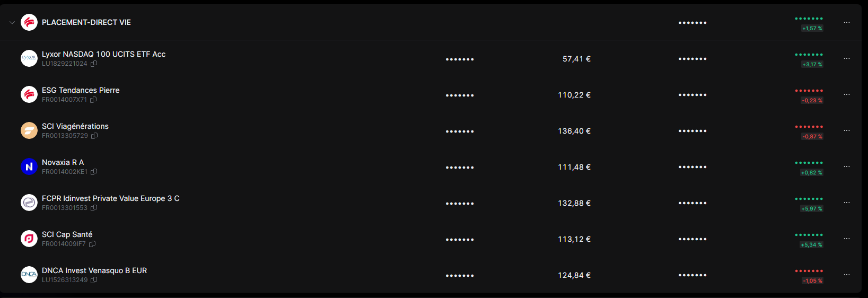Copy SCI Cap Santé ISIN code

pos(92,244)
